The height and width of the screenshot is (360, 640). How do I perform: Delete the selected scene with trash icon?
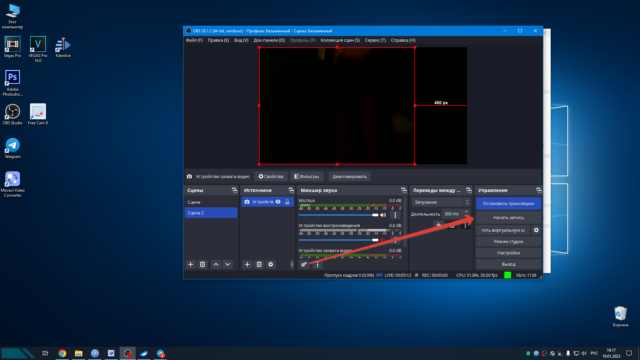pyautogui.click(x=202, y=264)
